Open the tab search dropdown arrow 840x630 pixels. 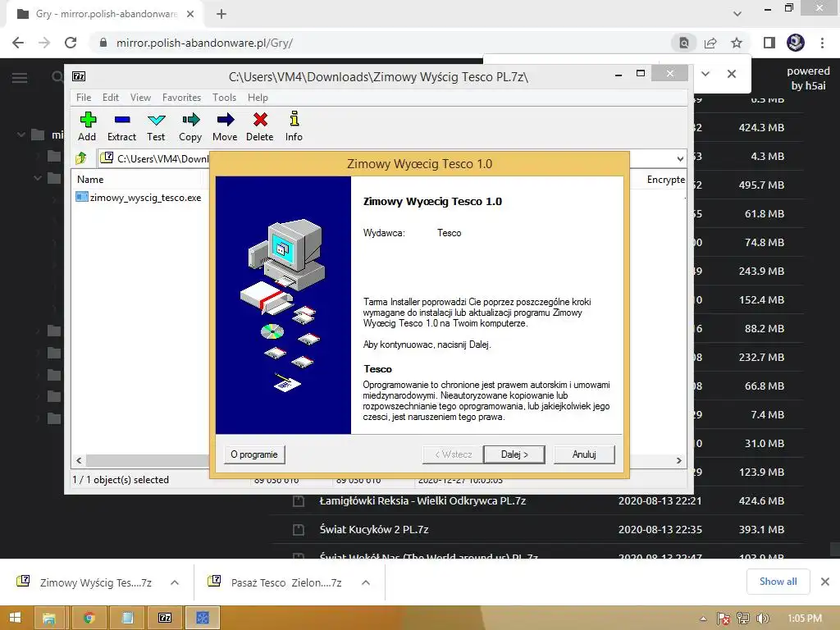pos(737,14)
